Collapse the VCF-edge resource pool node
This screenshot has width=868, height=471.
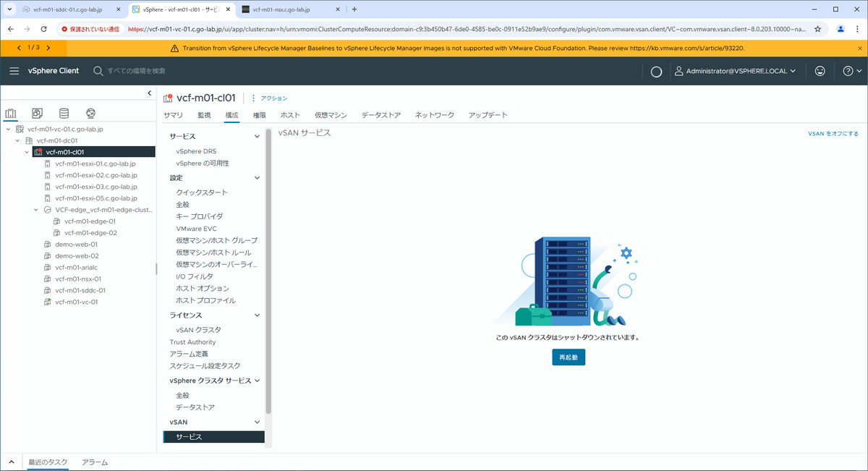point(37,210)
